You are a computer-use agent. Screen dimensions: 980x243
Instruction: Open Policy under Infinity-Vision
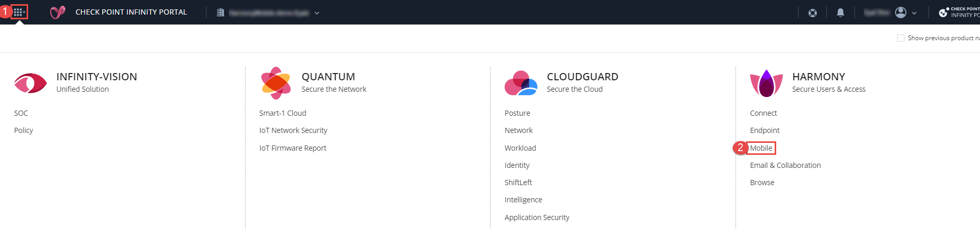click(x=23, y=130)
